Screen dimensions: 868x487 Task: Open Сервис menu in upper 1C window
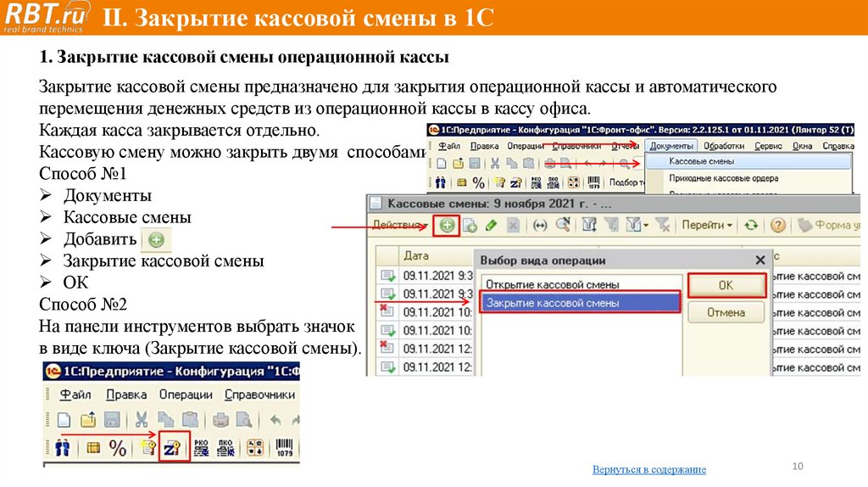(x=768, y=146)
